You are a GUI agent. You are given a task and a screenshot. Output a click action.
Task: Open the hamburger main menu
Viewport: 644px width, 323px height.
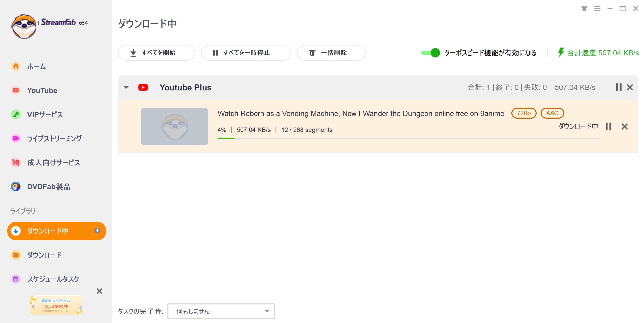tap(597, 9)
